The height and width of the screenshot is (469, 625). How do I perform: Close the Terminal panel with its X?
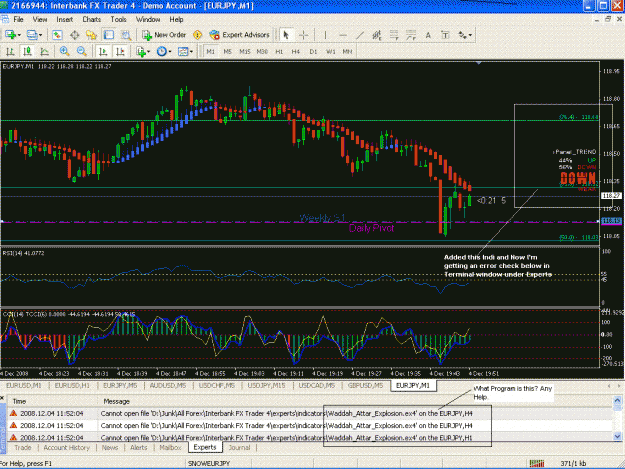click(2, 398)
